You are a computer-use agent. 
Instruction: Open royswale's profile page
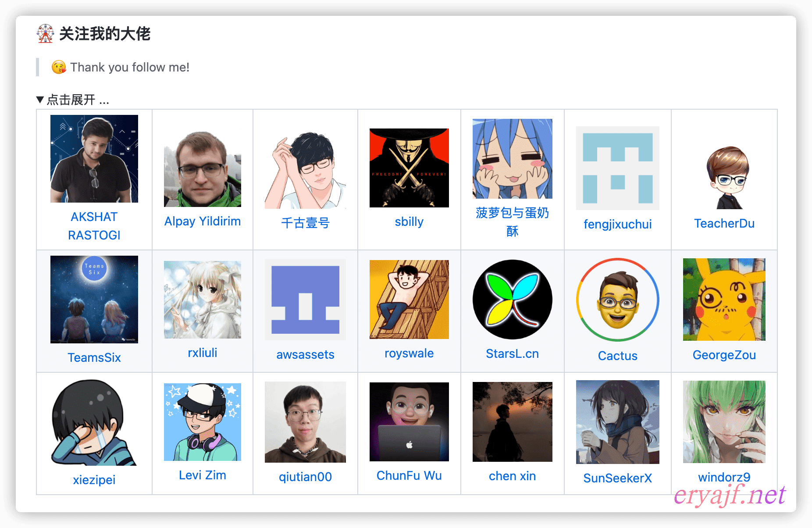point(409,353)
